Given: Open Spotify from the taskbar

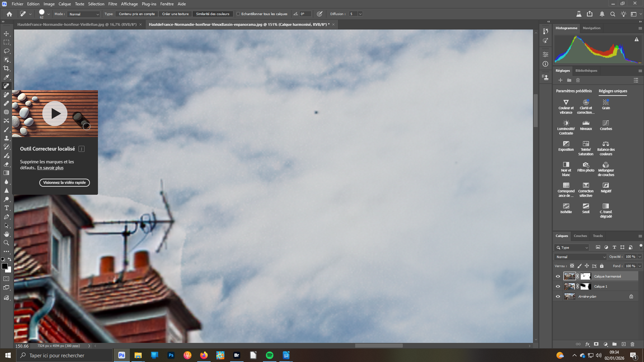Looking at the screenshot, I should click(x=270, y=355).
